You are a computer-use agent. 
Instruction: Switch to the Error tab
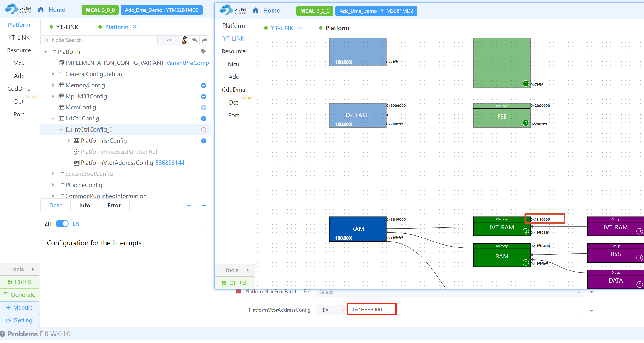(114, 205)
